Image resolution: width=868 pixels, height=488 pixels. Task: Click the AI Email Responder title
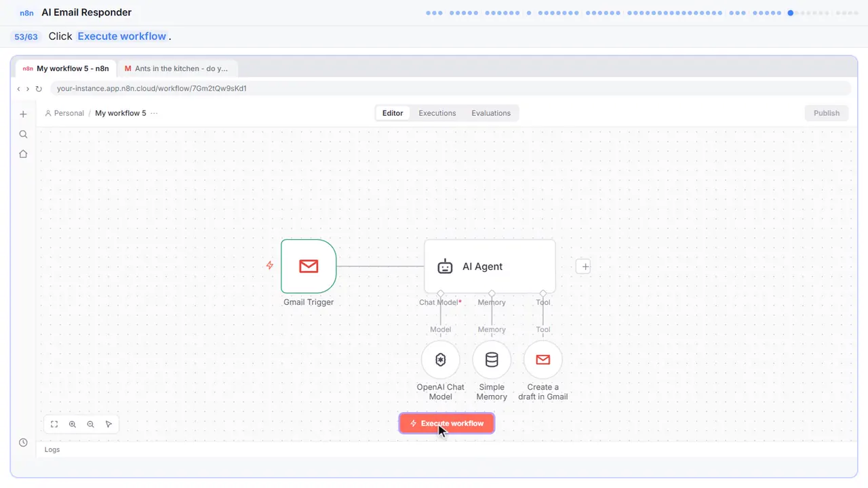click(x=87, y=12)
